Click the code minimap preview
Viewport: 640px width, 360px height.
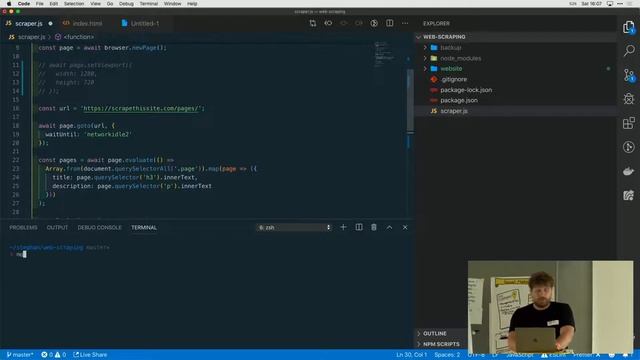(x=385, y=54)
